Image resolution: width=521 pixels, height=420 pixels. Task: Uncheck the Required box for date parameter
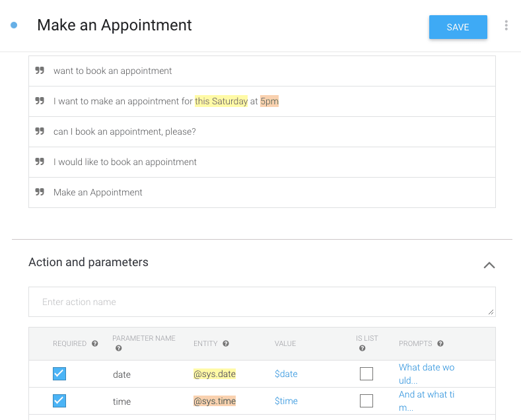(59, 374)
